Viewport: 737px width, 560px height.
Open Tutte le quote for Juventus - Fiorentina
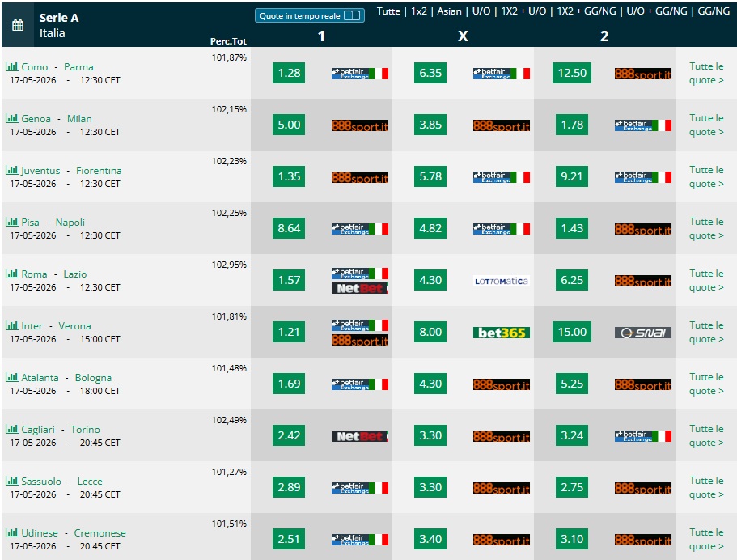706,176
